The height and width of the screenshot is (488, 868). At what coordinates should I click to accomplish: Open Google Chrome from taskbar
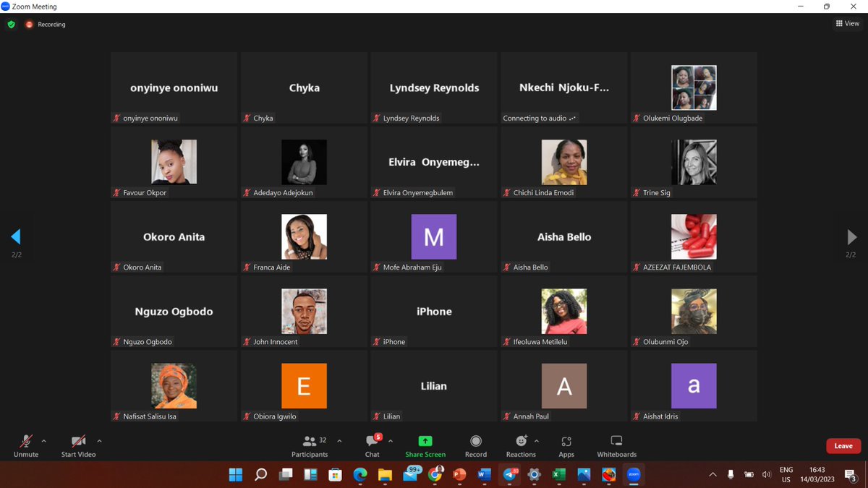[435, 475]
